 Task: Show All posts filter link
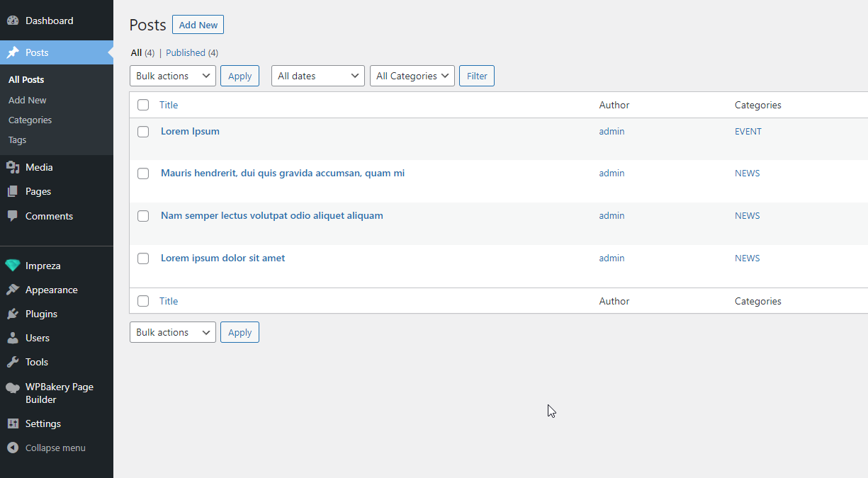pyautogui.click(x=136, y=53)
